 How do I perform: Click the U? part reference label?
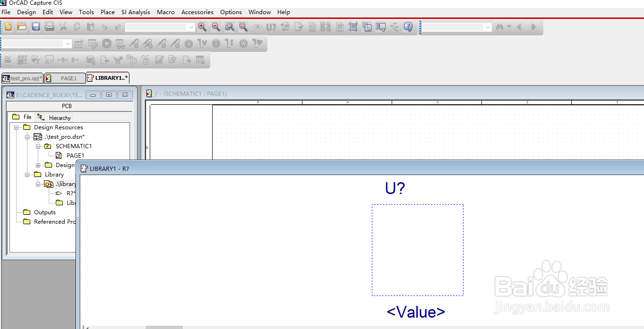click(x=395, y=188)
